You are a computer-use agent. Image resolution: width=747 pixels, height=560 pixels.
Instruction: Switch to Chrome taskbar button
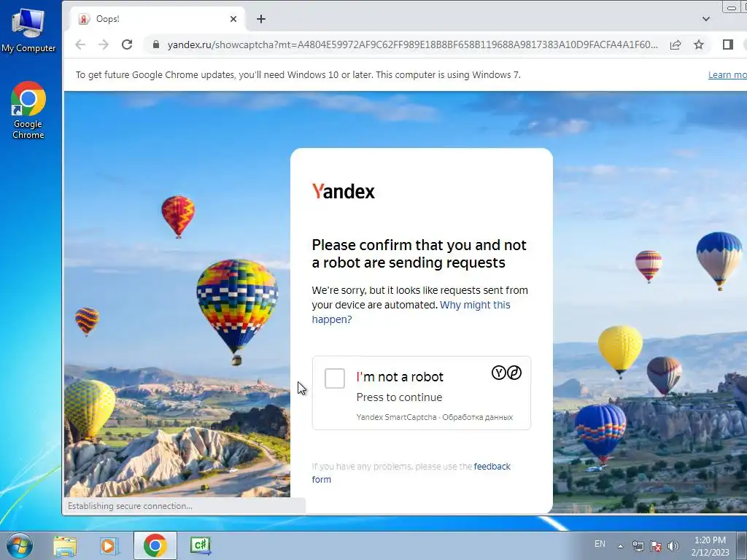155,545
